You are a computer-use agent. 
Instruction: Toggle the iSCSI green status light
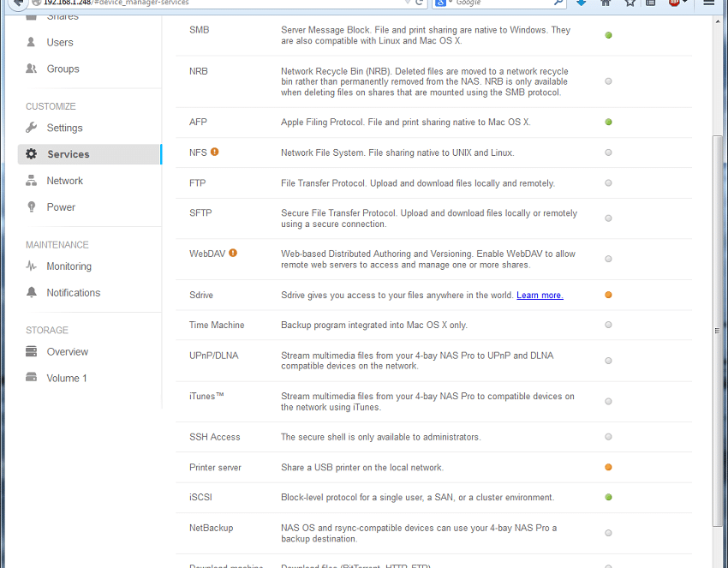pyautogui.click(x=608, y=497)
